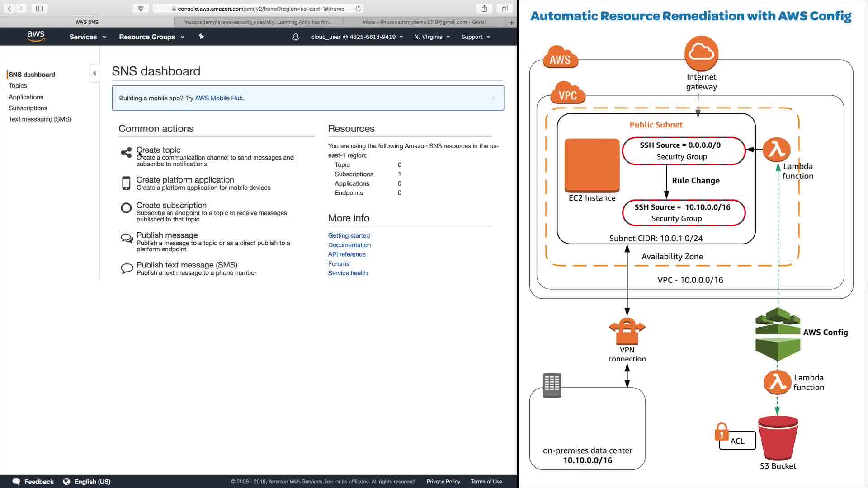
Task: Reload the page with the refresh icon
Action: pyautogui.click(x=358, y=9)
